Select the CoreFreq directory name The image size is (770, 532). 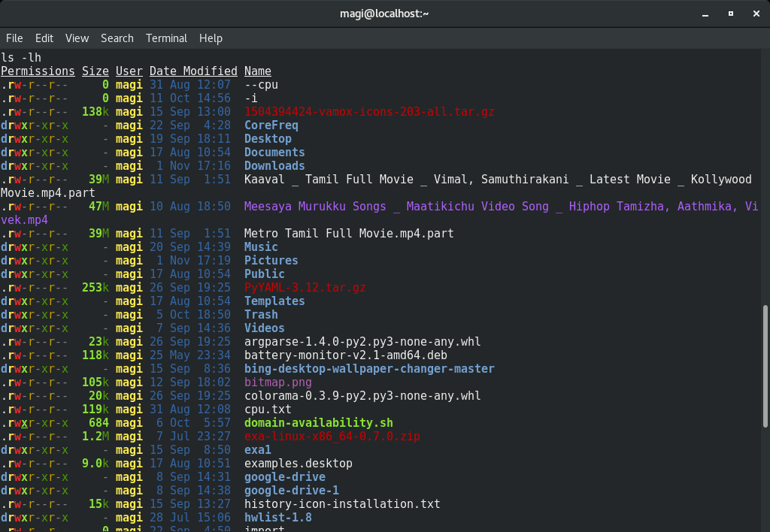(x=271, y=125)
